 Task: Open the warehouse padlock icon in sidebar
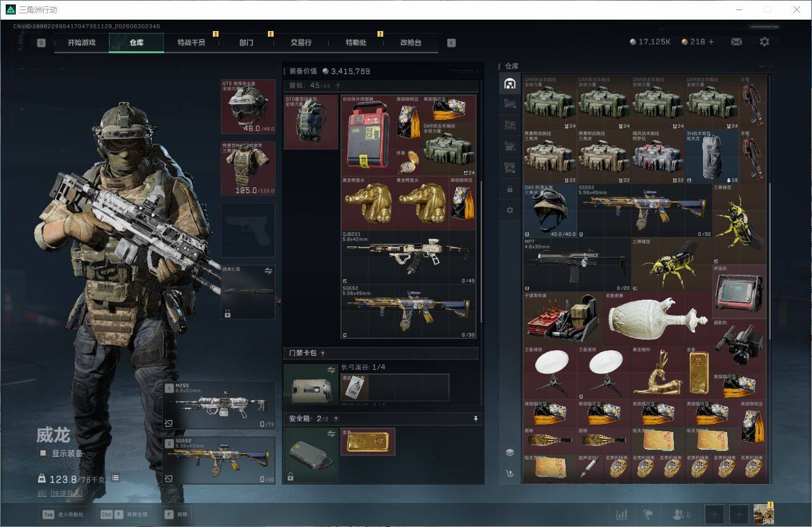(510, 189)
